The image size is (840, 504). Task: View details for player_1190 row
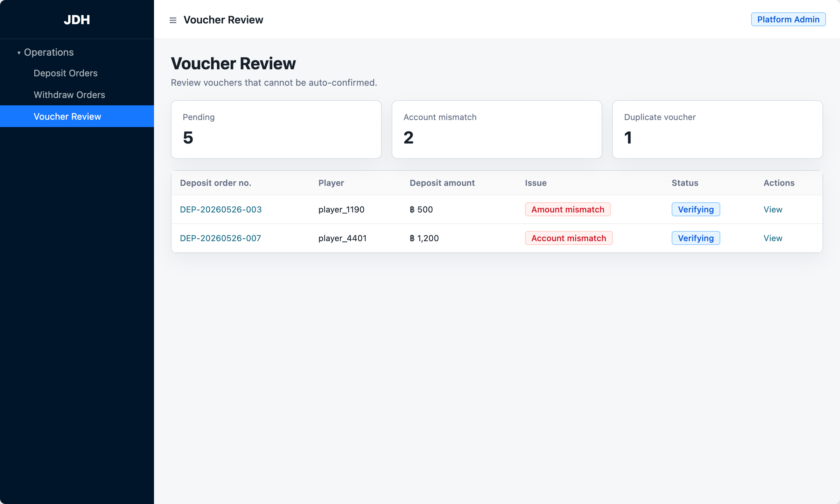773,209
